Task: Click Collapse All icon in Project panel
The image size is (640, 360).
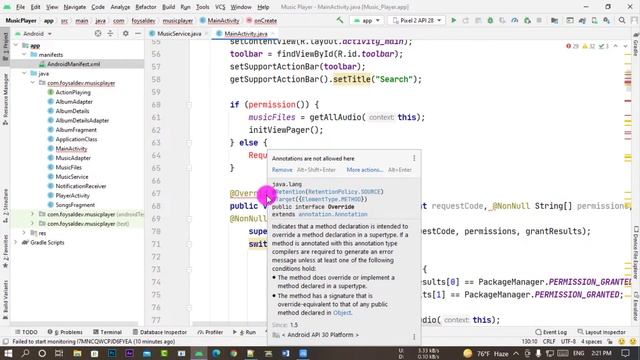Action: (x=110, y=33)
